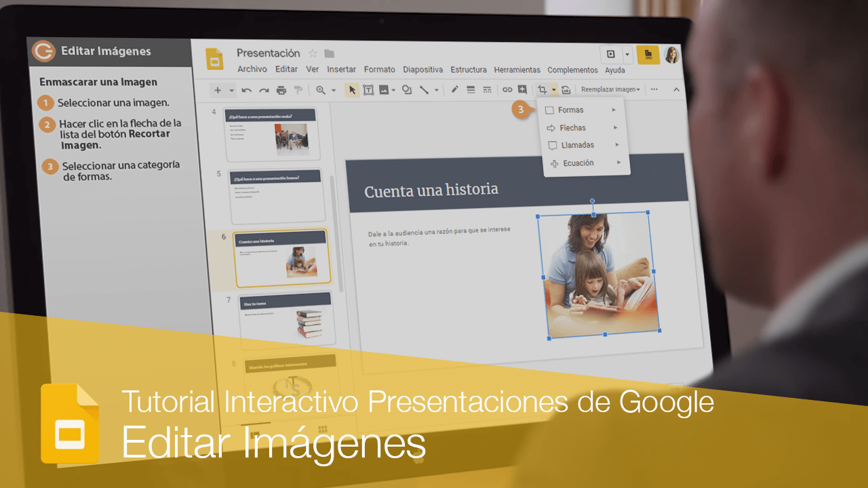
Task: Open the more options ellipsis
Action: click(654, 89)
